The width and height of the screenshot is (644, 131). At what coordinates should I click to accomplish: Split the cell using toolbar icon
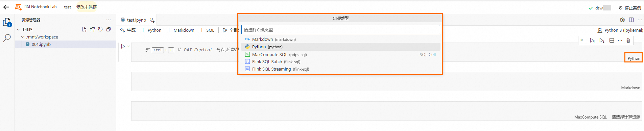point(612,40)
